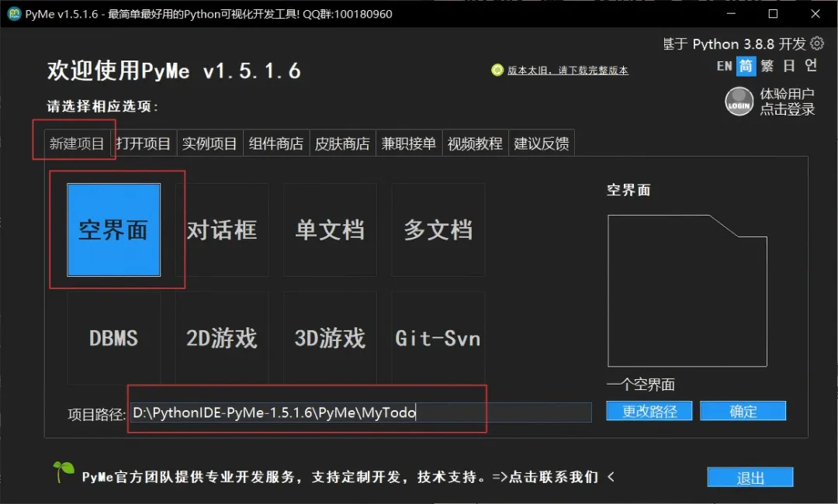Select the 空界面 project template tile
The image size is (838, 504).
tap(114, 230)
